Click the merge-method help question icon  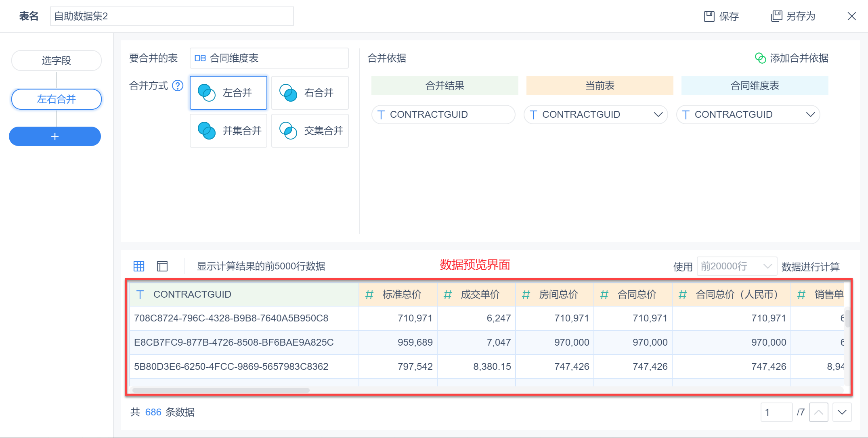[x=178, y=86]
